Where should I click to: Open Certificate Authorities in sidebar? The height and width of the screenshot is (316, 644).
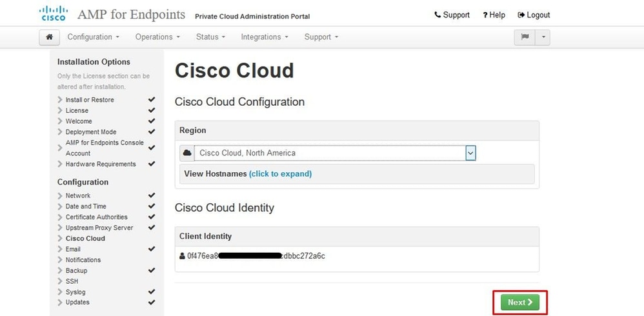pyautogui.click(x=97, y=217)
